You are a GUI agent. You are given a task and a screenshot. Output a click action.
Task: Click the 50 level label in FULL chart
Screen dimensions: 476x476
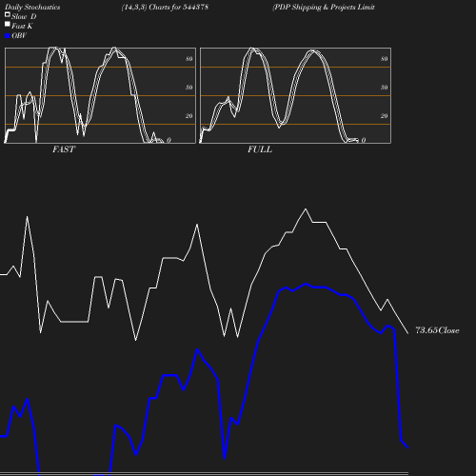pyautogui.click(x=385, y=88)
